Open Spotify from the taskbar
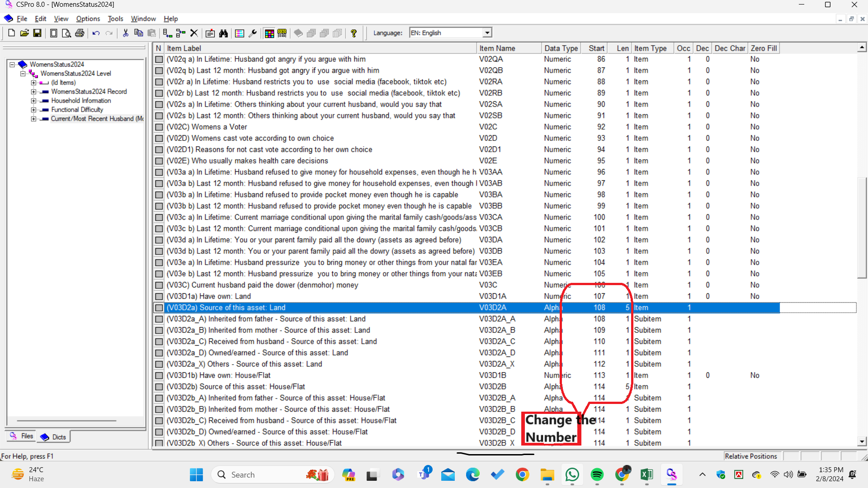The width and height of the screenshot is (868, 488). coord(597,475)
